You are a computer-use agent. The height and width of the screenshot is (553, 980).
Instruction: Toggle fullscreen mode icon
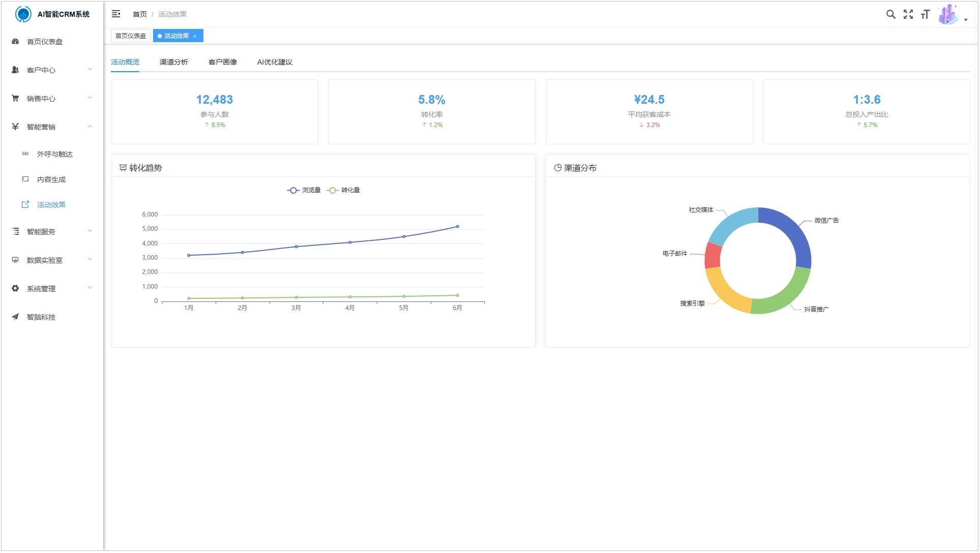click(908, 14)
